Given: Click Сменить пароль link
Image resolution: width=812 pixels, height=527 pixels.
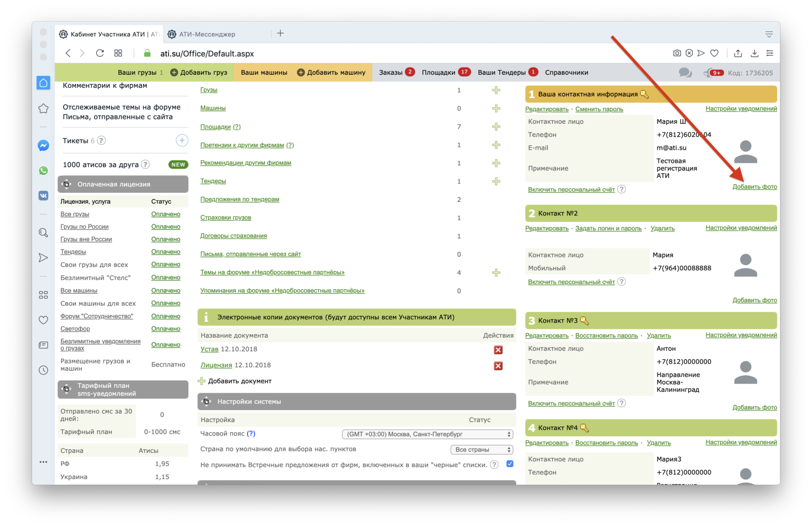Looking at the screenshot, I should point(599,109).
